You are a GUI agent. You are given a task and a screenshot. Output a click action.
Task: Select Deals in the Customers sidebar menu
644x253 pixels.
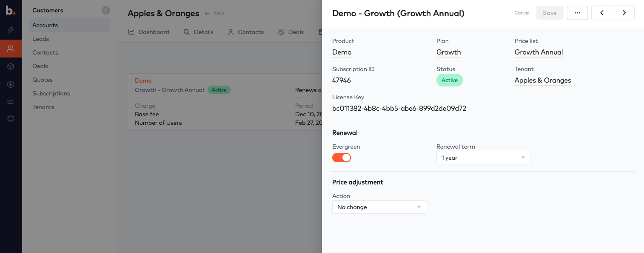[x=40, y=66]
